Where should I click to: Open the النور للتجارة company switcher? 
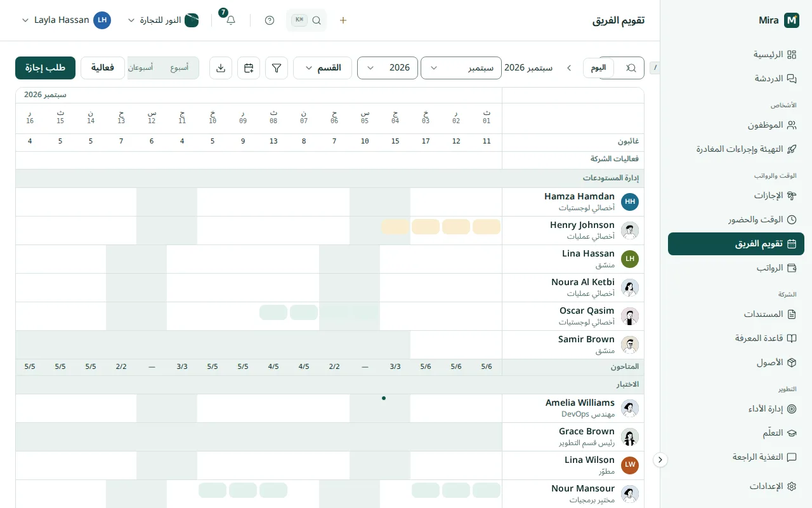tap(163, 20)
